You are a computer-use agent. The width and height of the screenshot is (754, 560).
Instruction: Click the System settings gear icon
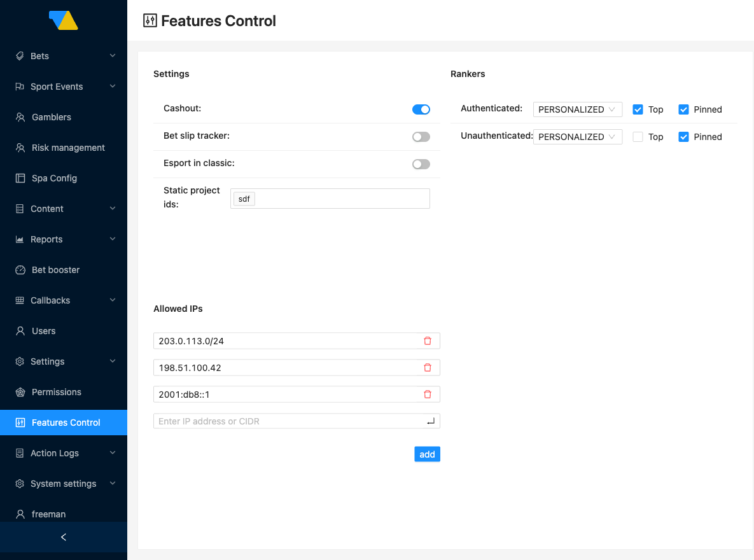tap(20, 484)
